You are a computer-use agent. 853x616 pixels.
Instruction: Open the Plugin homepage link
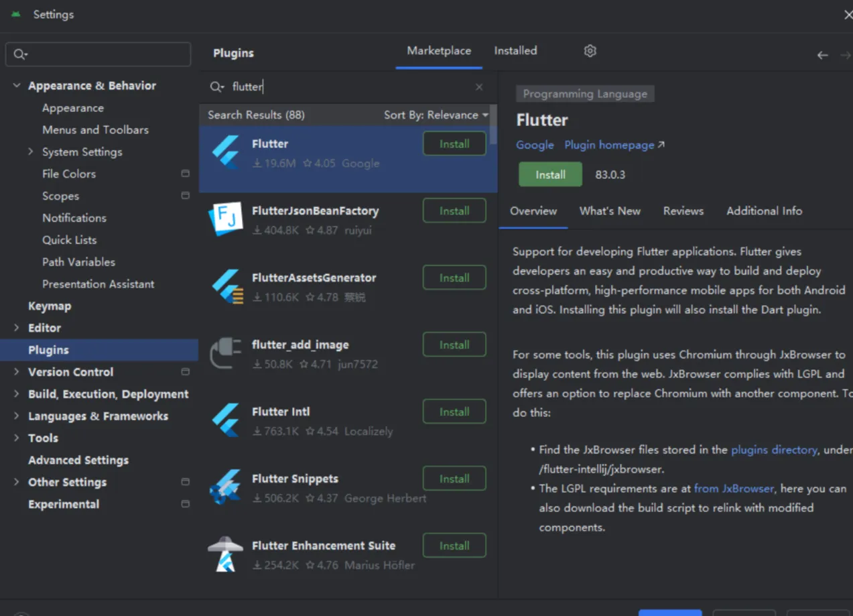(x=614, y=145)
